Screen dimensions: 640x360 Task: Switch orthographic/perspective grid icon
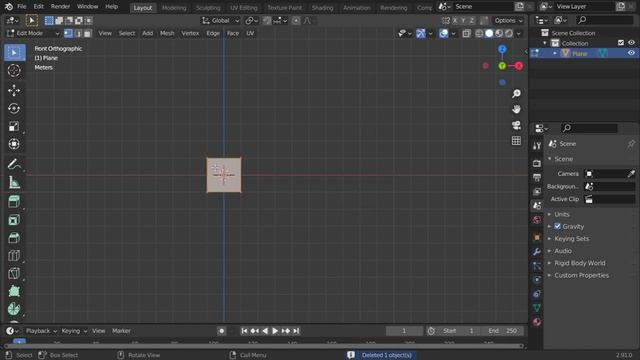point(516,140)
